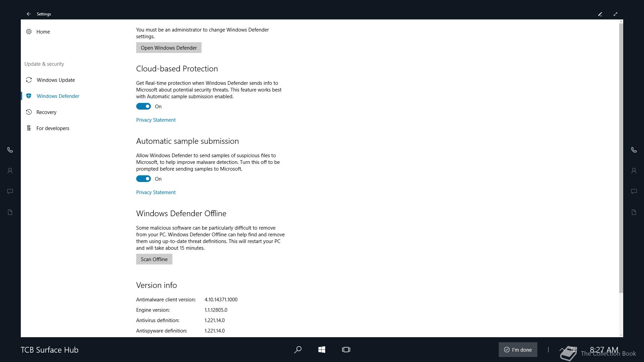Click the Antivirus definition label

click(158, 320)
